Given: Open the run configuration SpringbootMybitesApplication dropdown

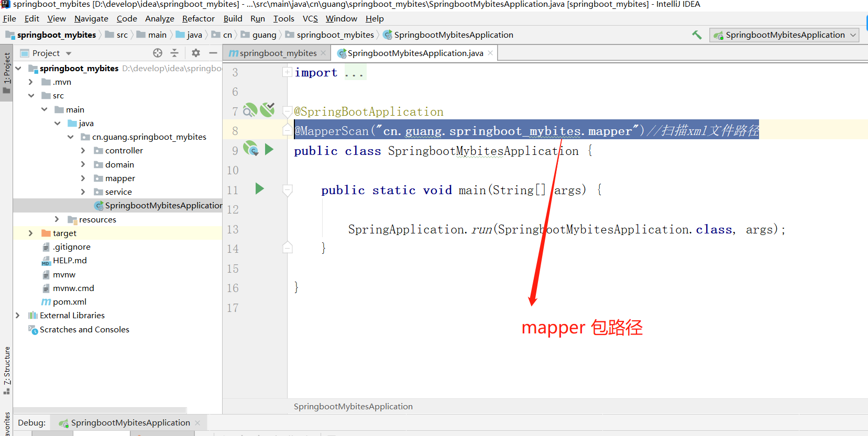Looking at the screenshot, I should coord(784,35).
